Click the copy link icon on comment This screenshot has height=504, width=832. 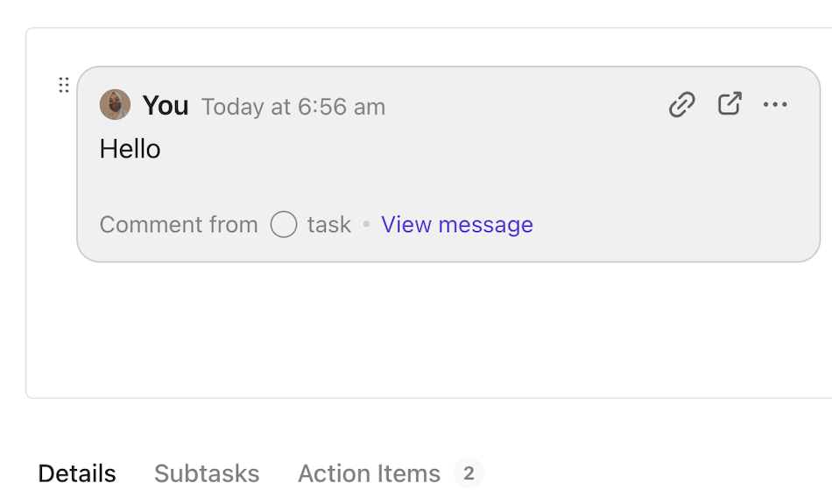pos(681,105)
